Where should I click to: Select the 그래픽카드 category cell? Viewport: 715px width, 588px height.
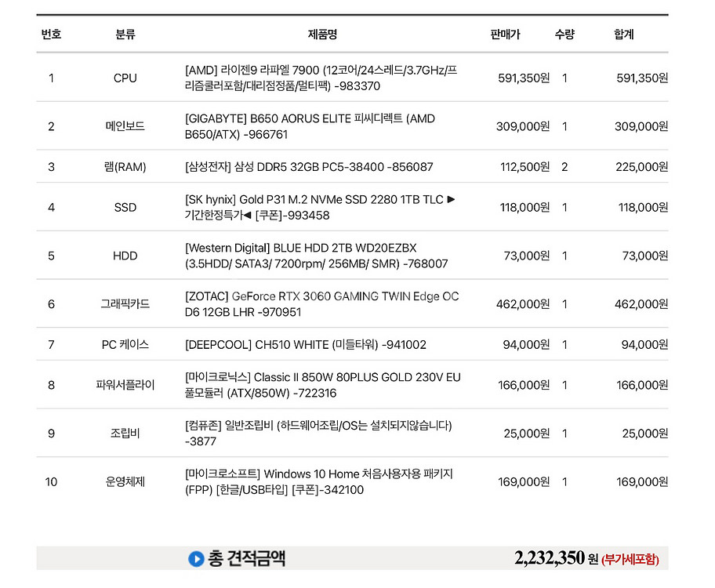pyautogui.click(x=125, y=304)
